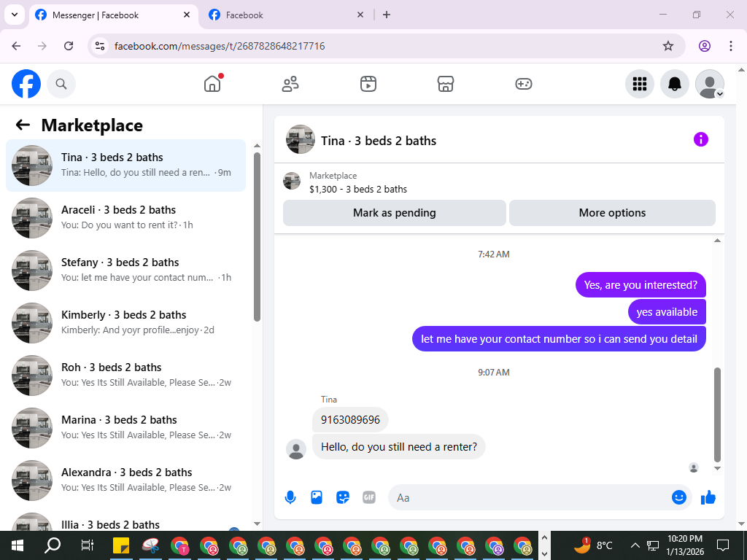747x560 pixels.
Task: Open the Video icon in top navigation
Action: 368,84
